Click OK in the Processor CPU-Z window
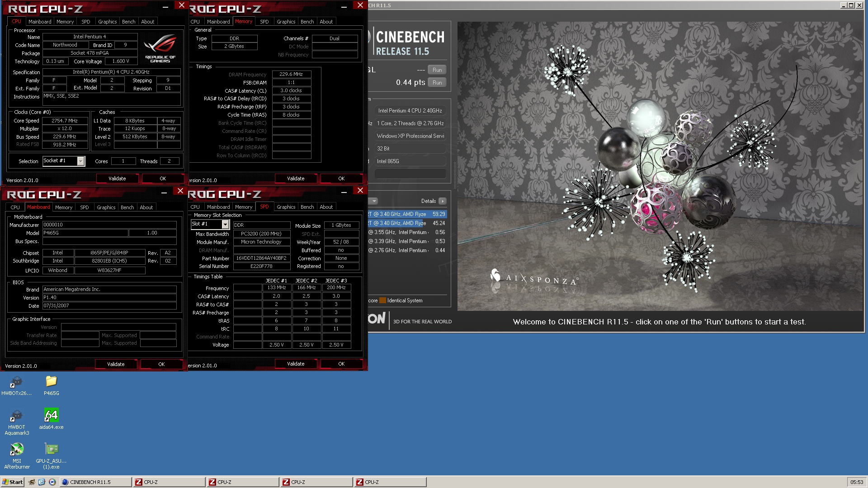 [163, 178]
